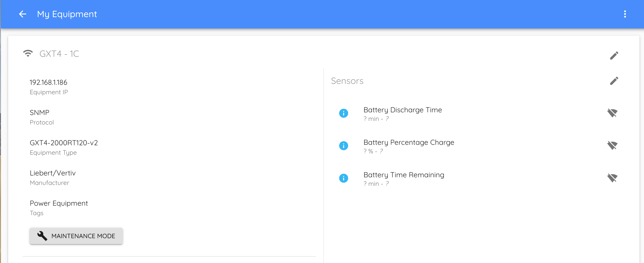
Task: Select the Battery Time Remaining sensor
Action: (x=404, y=175)
